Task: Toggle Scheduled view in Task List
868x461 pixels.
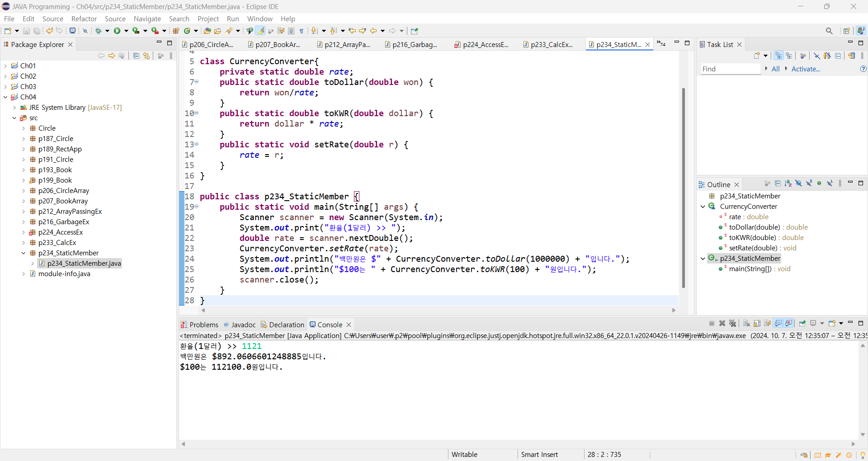Action: [789, 56]
